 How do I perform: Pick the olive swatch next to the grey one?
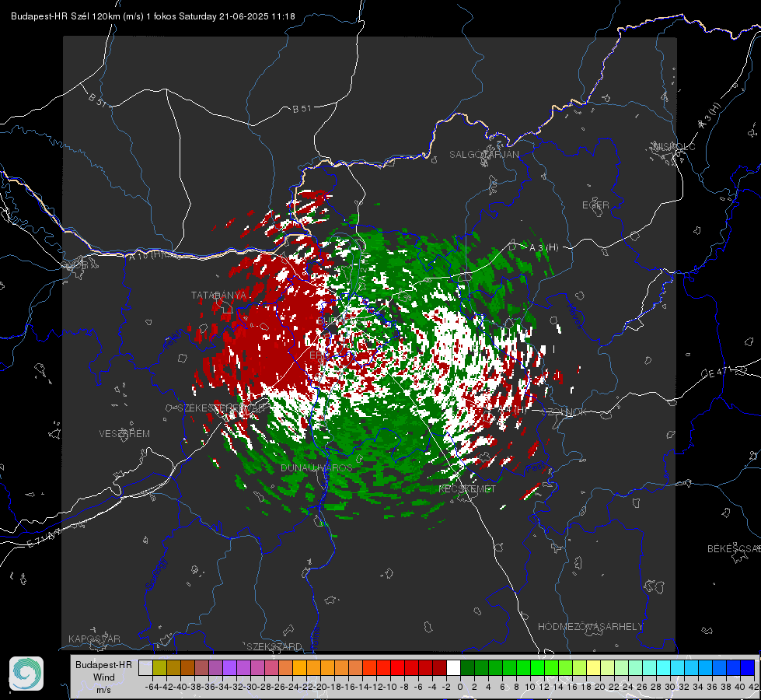(x=159, y=667)
